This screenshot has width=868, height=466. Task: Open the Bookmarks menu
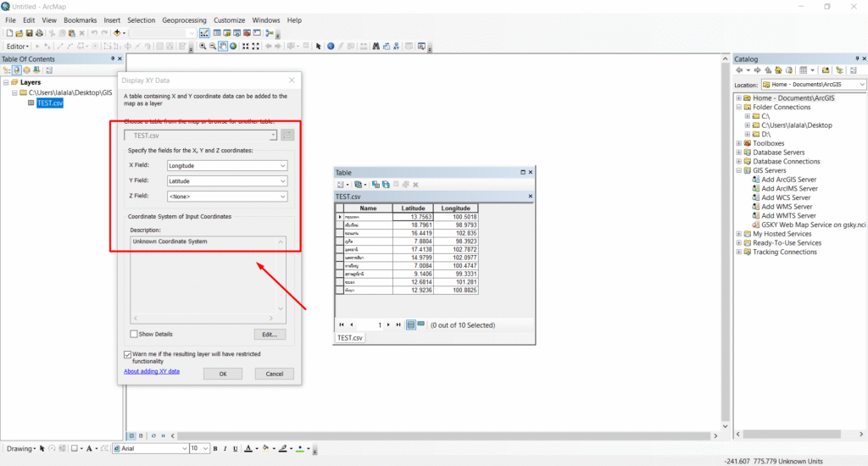(x=80, y=20)
